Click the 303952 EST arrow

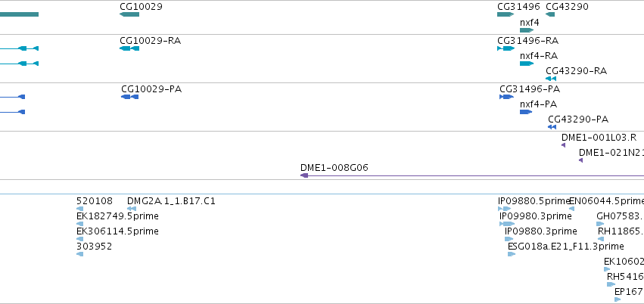(80, 254)
